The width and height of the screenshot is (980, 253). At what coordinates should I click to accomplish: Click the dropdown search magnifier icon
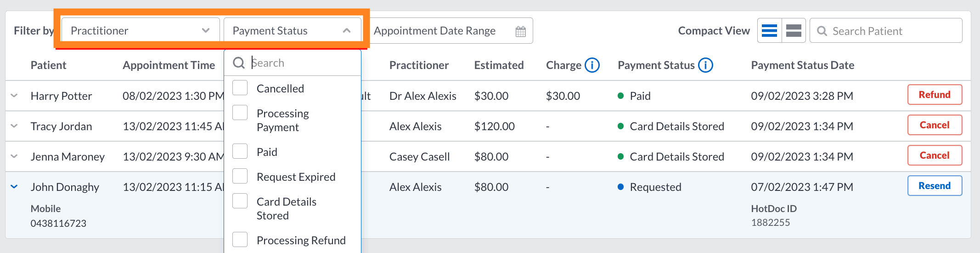(239, 63)
